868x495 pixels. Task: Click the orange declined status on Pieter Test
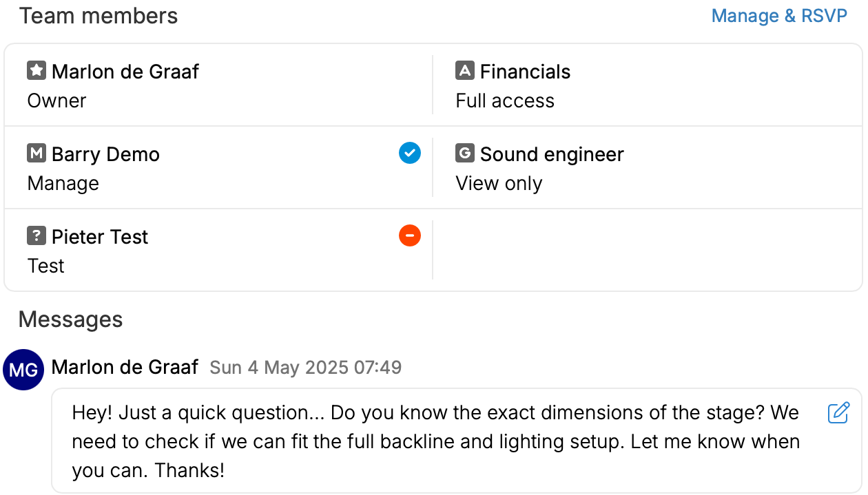(410, 235)
